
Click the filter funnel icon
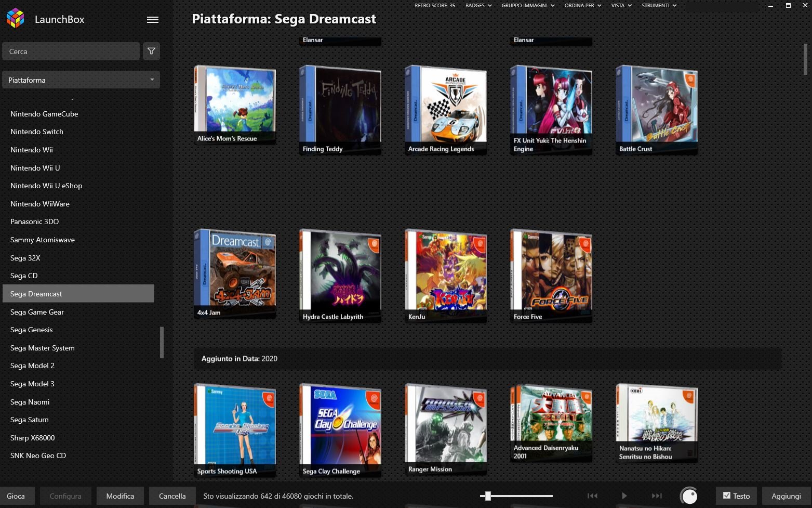coord(151,51)
